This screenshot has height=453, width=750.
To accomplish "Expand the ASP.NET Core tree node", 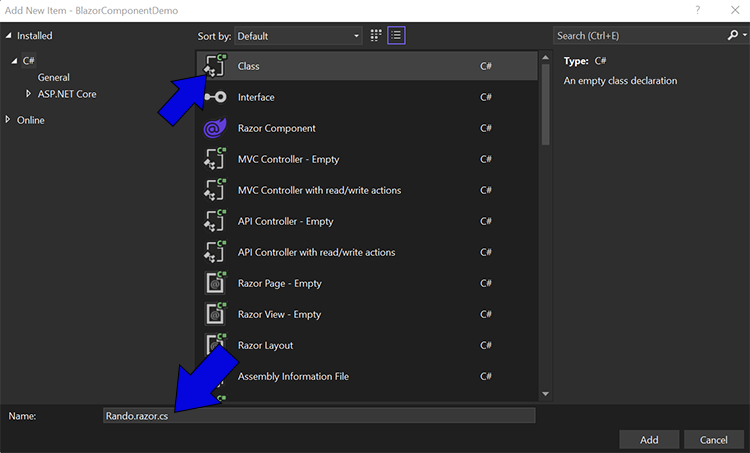I will point(29,94).
